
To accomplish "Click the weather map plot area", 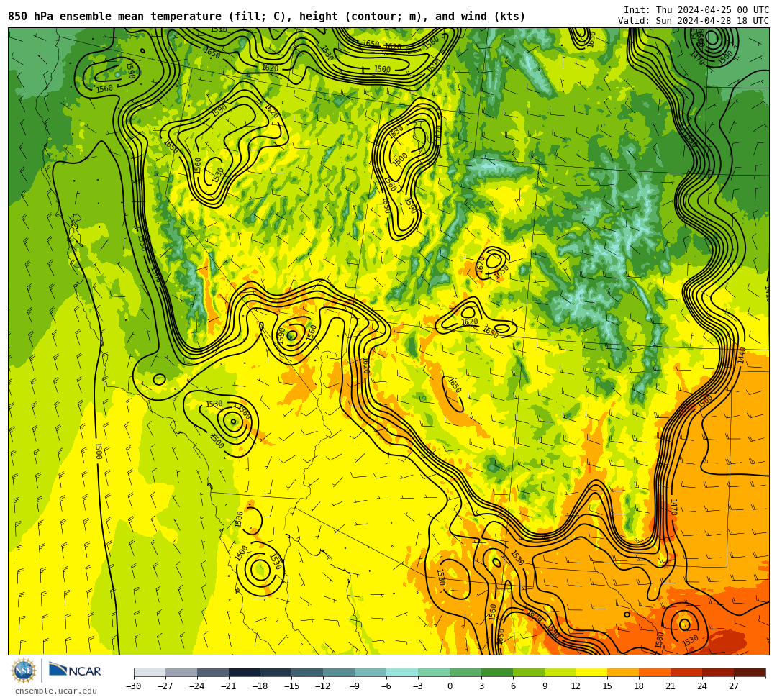I will [x=388, y=341].
